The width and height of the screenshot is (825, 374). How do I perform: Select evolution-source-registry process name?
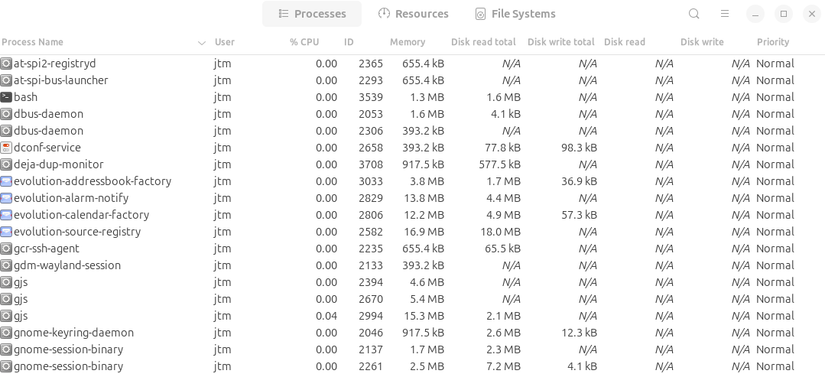pyautogui.click(x=77, y=231)
